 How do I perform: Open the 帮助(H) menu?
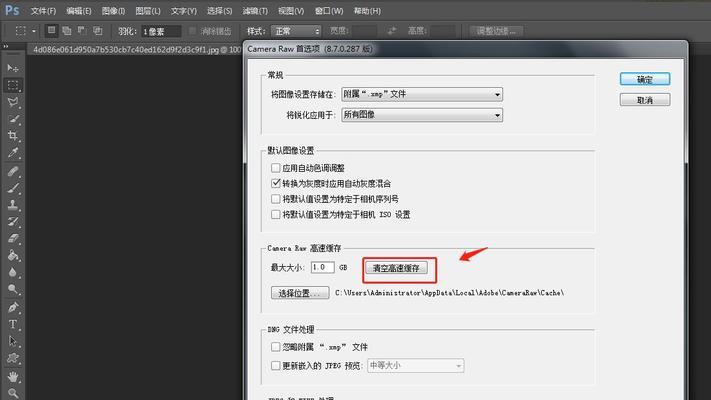click(x=367, y=11)
